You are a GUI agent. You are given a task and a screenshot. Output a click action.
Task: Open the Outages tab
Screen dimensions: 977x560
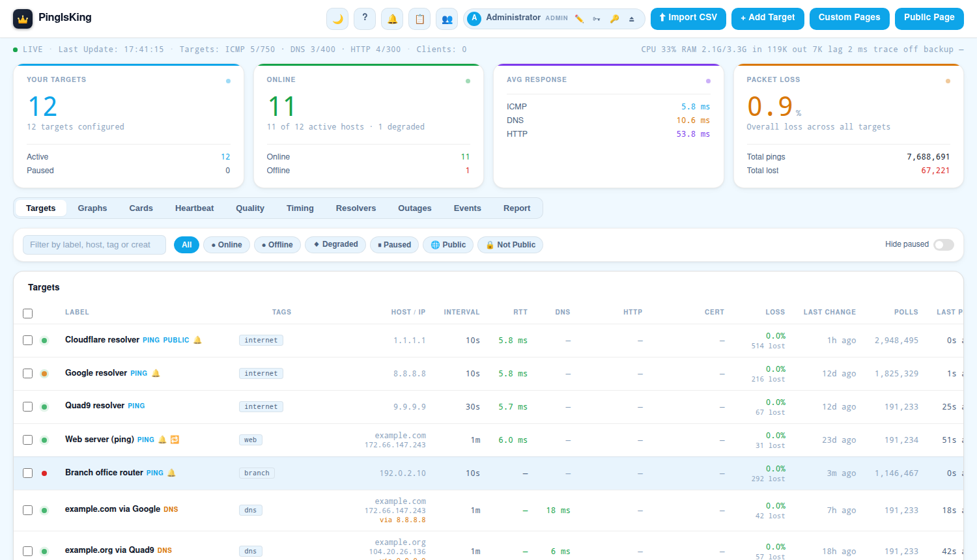[415, 208]
